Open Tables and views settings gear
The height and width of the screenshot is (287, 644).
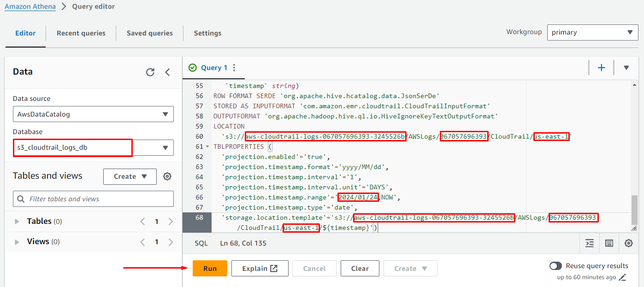[x=167, y=176]
